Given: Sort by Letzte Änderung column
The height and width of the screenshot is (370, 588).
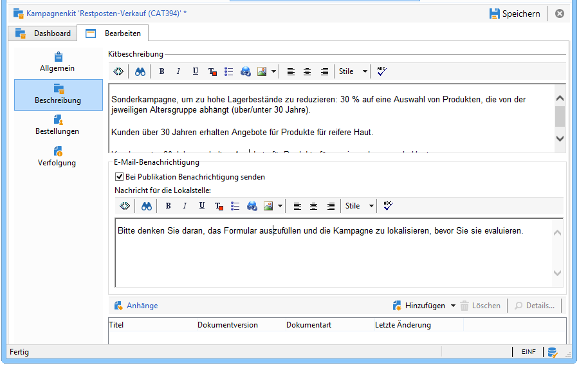Looking at the screenshot, I should click(419, 325).
